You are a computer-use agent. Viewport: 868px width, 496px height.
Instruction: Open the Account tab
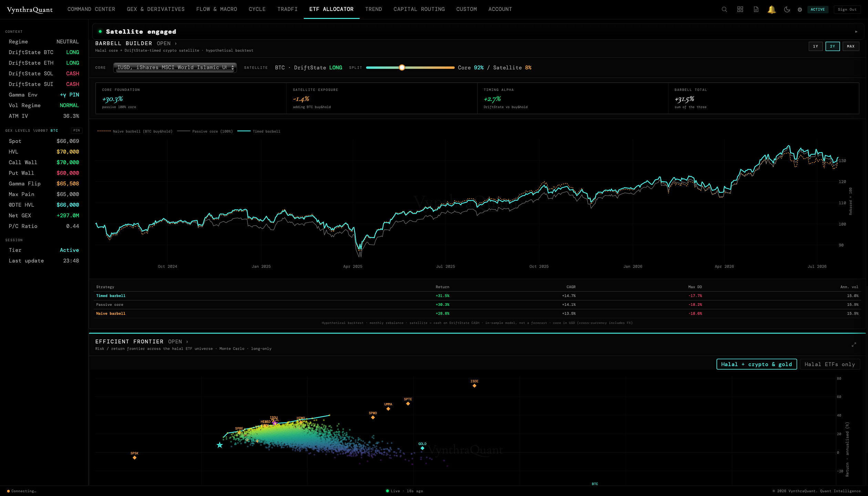coord(500,9)
